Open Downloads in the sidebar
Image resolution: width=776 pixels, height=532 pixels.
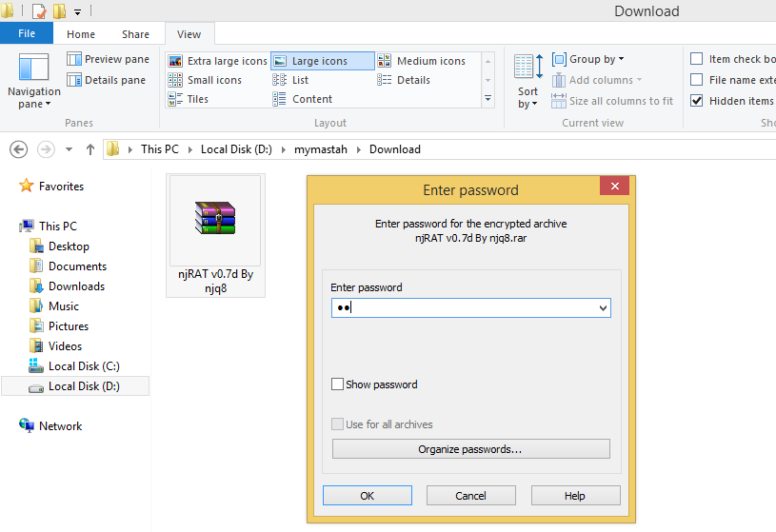click(67, 286)
